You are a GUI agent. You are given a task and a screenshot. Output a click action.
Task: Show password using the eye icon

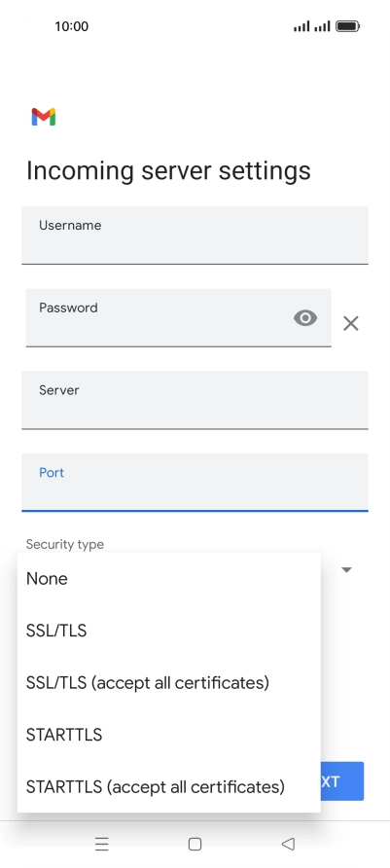(x=305, y=318)
